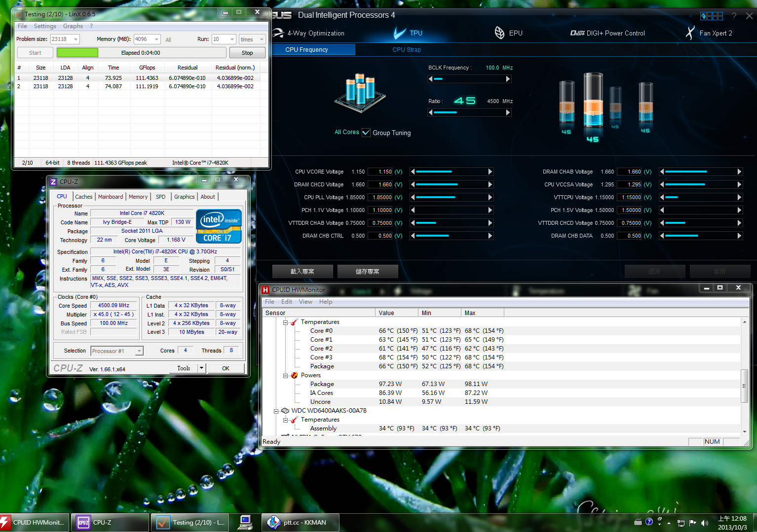
Task: Switch to SPD tab in CPU-Z
Action: tap(161, 197)
